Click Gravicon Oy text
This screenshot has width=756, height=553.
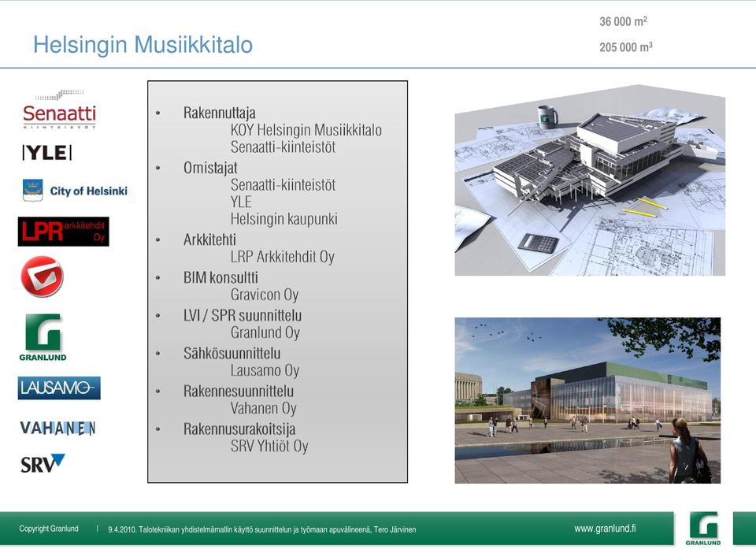point(265,295)
